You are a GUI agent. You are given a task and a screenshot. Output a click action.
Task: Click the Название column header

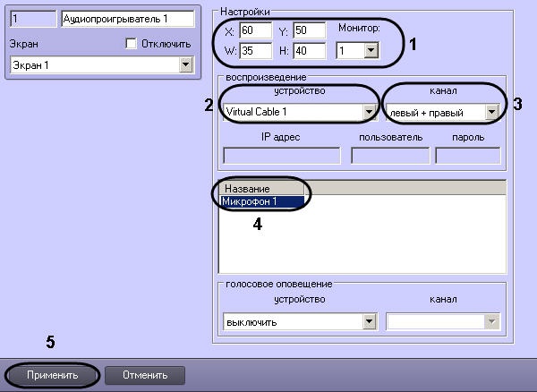pyautogui.click(x=260, y=189)
